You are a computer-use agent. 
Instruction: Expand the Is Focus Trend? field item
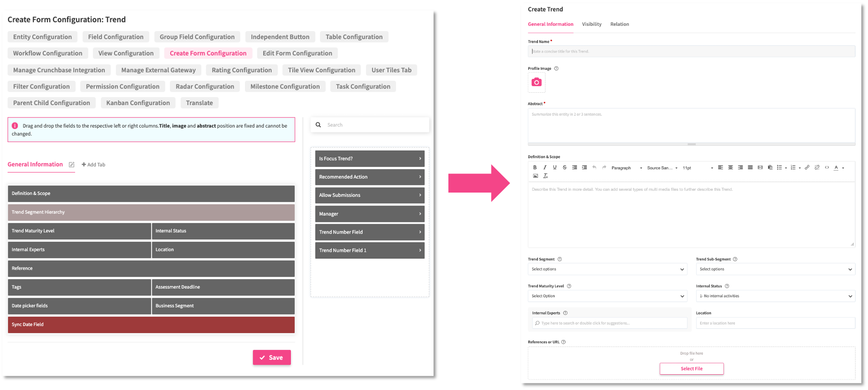[369, 159]
